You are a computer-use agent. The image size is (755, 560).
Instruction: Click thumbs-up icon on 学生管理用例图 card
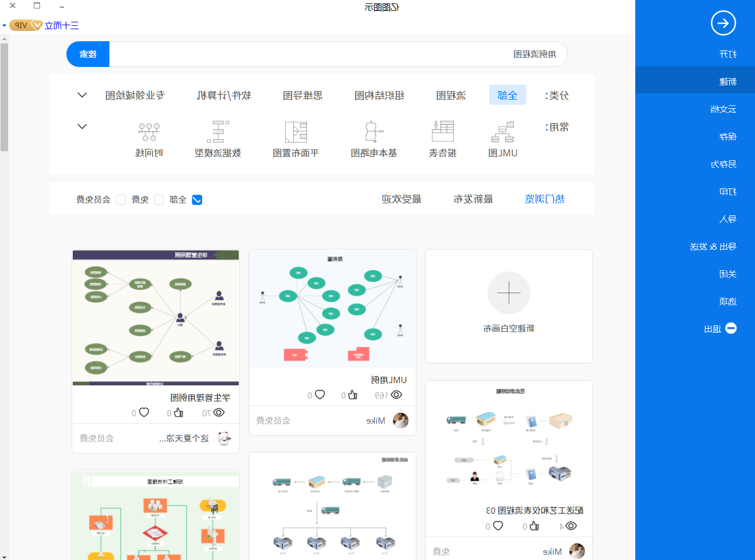tap(179, 412)
